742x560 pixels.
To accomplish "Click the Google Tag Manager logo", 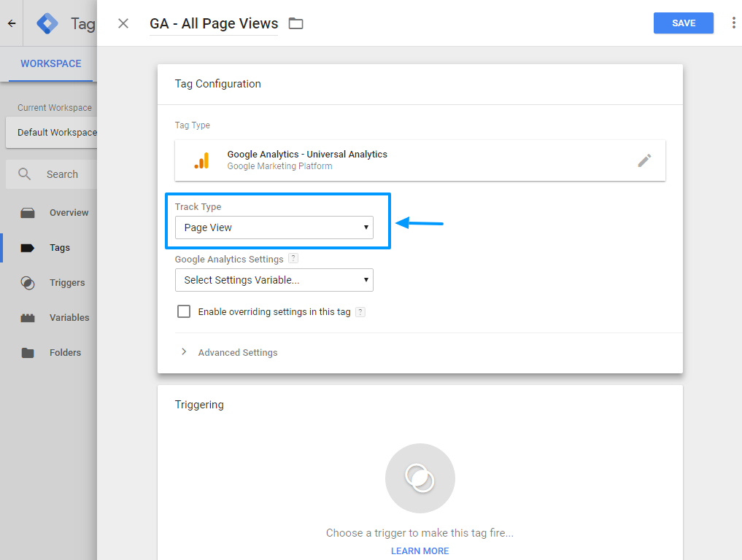I will pyautogui.click(x=47, y=23).
